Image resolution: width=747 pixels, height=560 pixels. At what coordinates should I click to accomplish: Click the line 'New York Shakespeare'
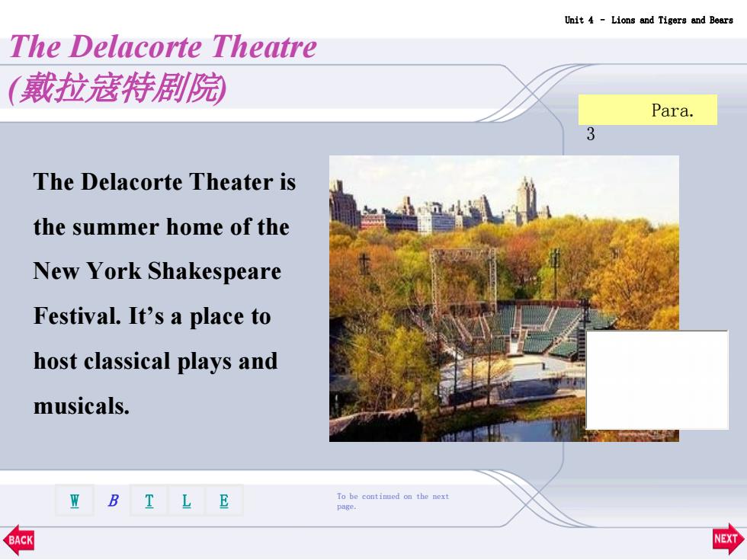point(157,271)
